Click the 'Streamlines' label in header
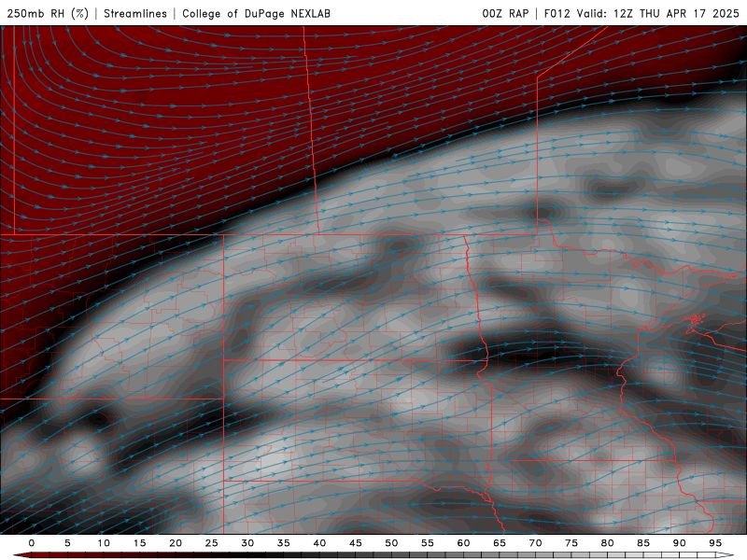This screenshot has height=560, width=747. click(x=135, y=13)
